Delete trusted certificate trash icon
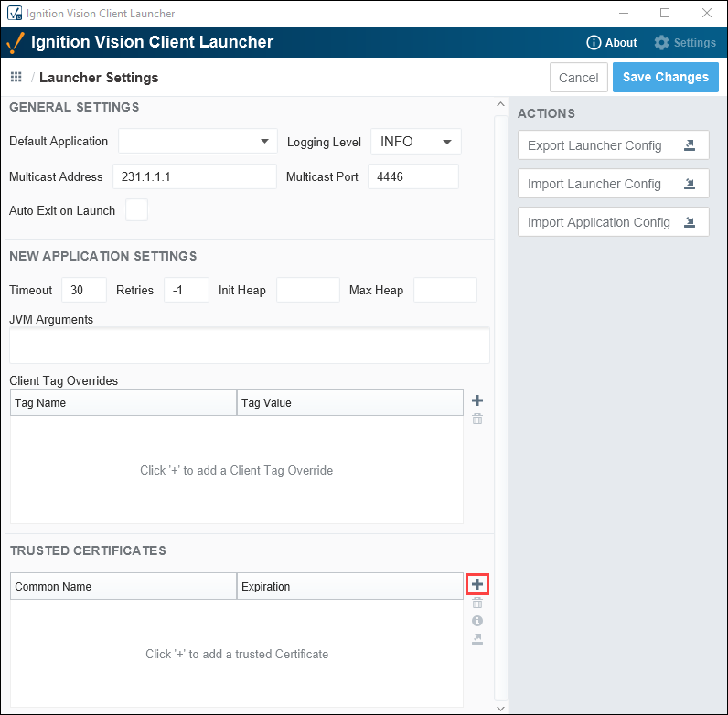This screenshot has width=728, height=715. point(477,603)
